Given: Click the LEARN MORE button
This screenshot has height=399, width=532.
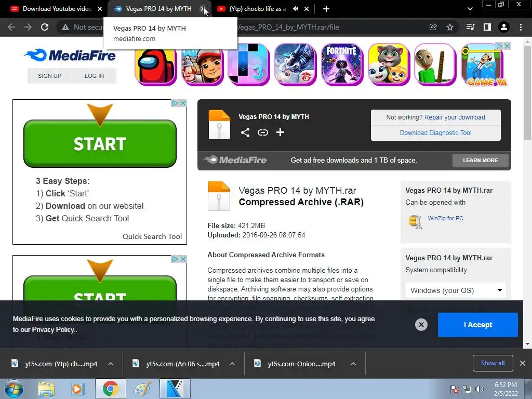Looking at the screenshot, I should pos(481,160).
